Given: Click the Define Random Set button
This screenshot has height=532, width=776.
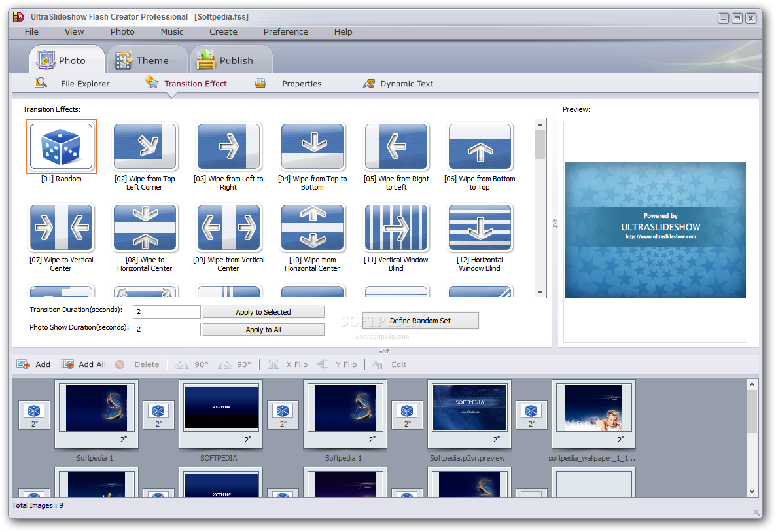Looking at the screenshot, I should pyautogui.click(x=420, y=321).
